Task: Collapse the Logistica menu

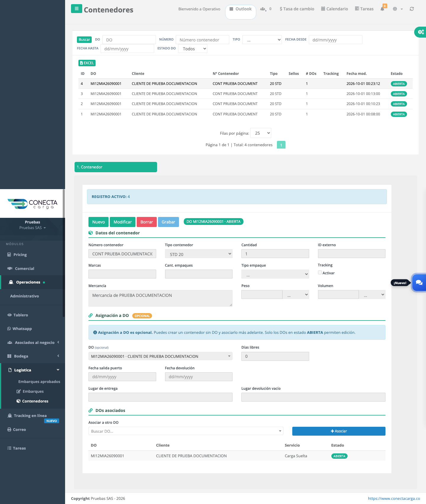Action: (33, 370)
